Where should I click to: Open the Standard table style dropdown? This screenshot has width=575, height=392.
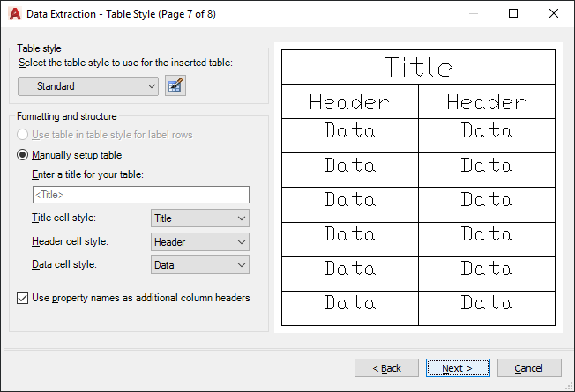pyautogui.click(x=88, y=85)
